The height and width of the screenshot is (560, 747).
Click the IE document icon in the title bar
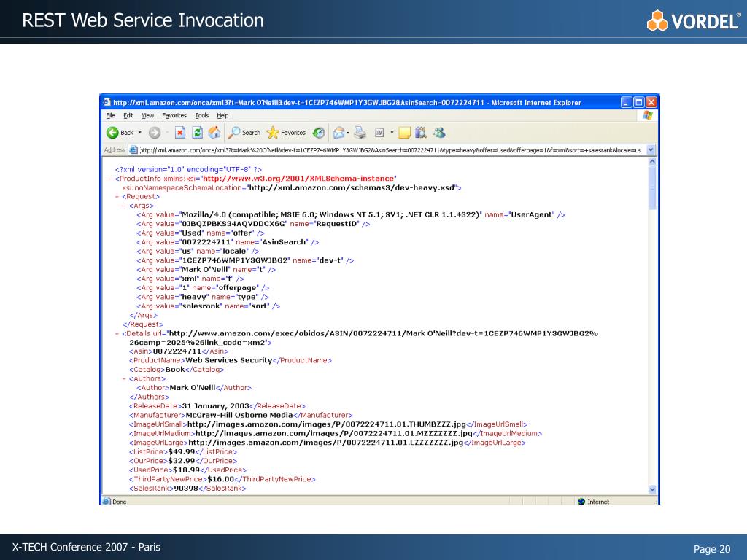[x=107, y=102]
